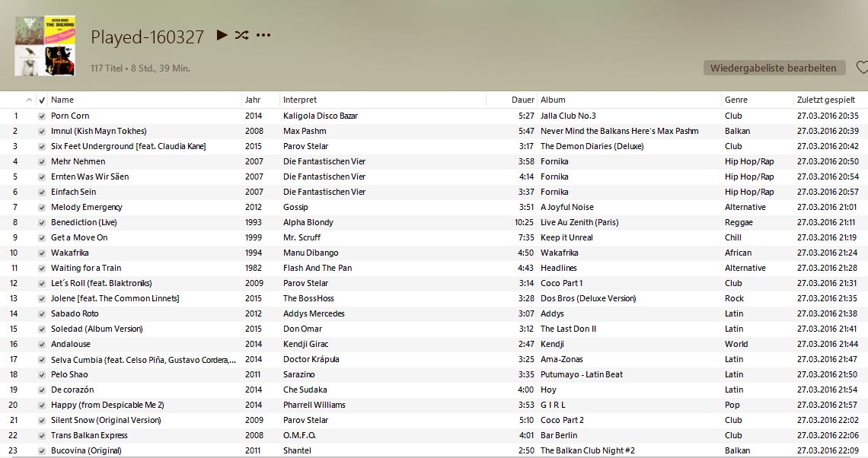
Task: Enable shuffle playback
Action: coord(241,35)
